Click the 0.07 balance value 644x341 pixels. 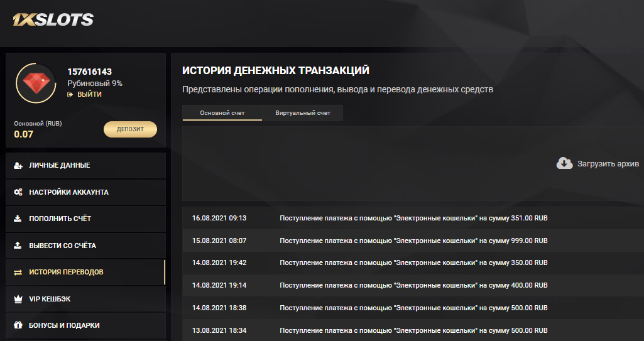pos(23,134)
